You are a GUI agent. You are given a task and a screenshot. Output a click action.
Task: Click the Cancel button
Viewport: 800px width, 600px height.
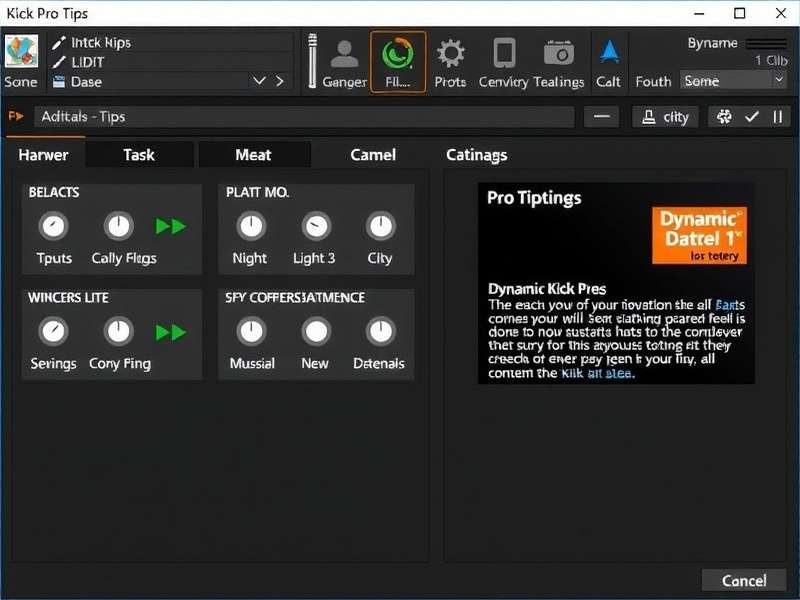pyautogui.click(x=744, y=580)
